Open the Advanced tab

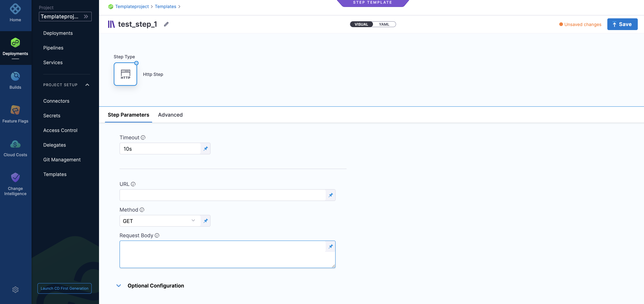point(170,115)
